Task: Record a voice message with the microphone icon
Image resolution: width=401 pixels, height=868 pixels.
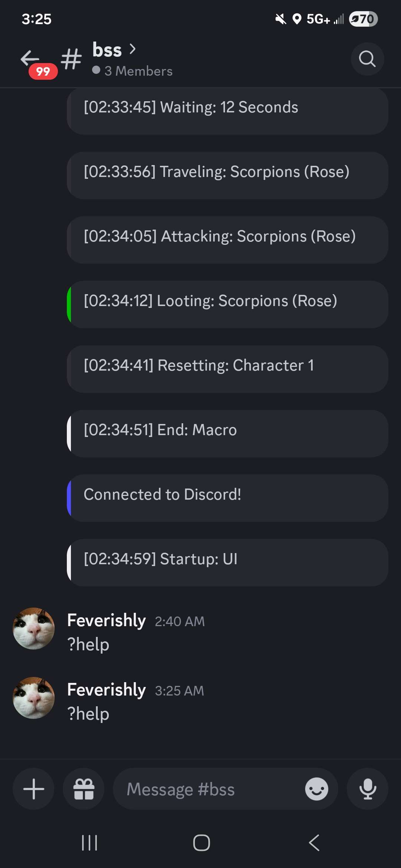Action: (367, 789)
